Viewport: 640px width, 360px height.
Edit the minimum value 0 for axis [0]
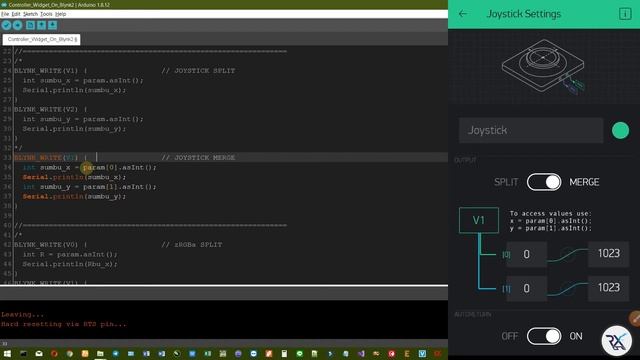[527, 254]
